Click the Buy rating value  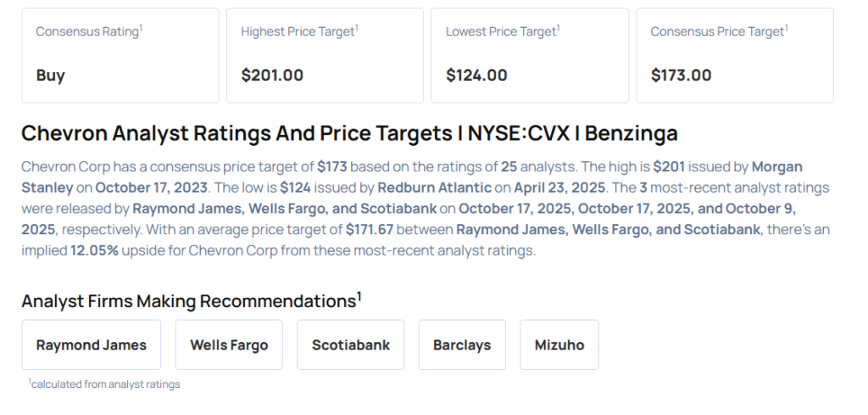click(51, 76)
